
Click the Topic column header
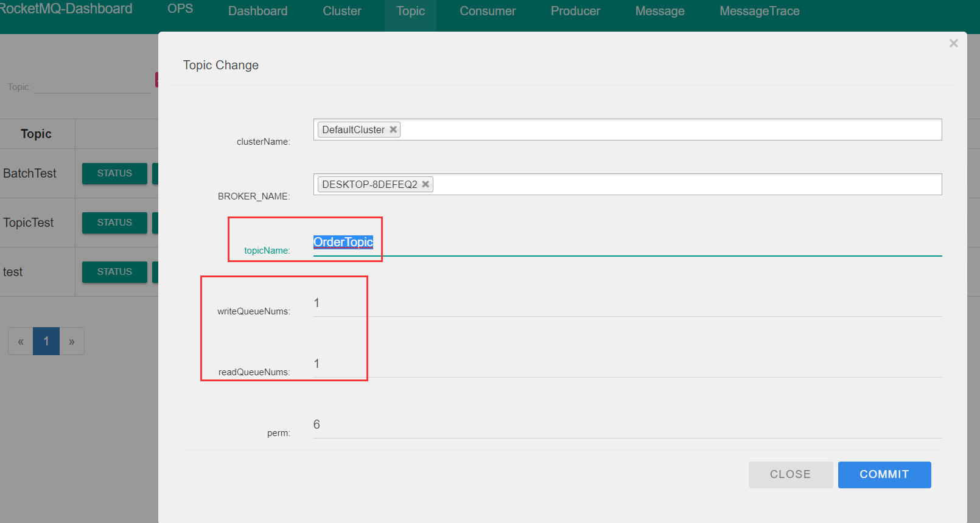pos(36,134)
